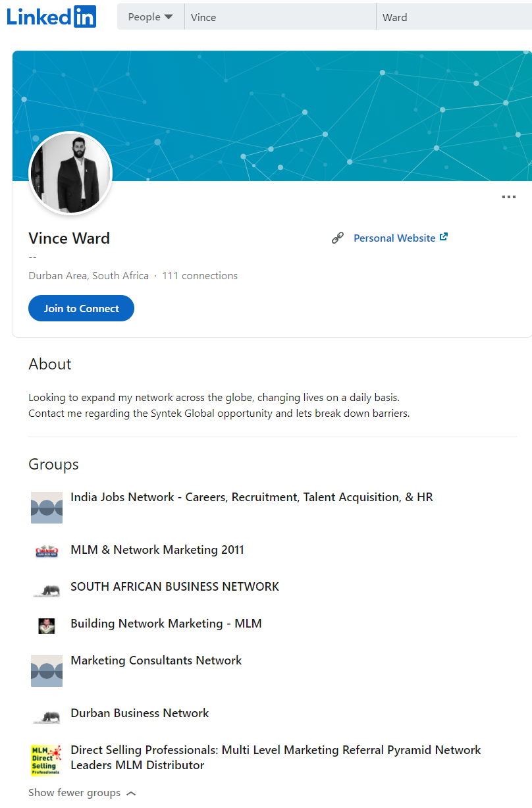
Task: Click the MLM & Network Marketing 2011 logo
Action: click(x=47, y=551)
